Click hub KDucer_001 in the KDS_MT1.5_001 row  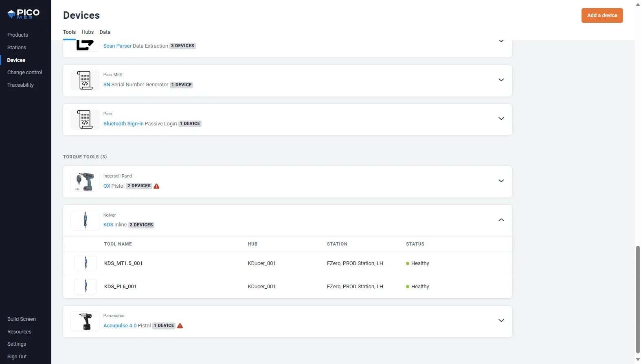tap(261, 263)
